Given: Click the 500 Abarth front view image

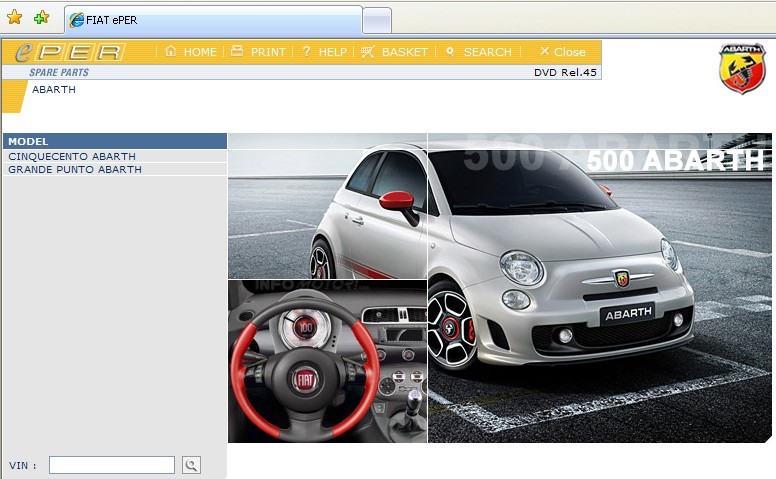Looking at the screenshot, I should [599, 287].
